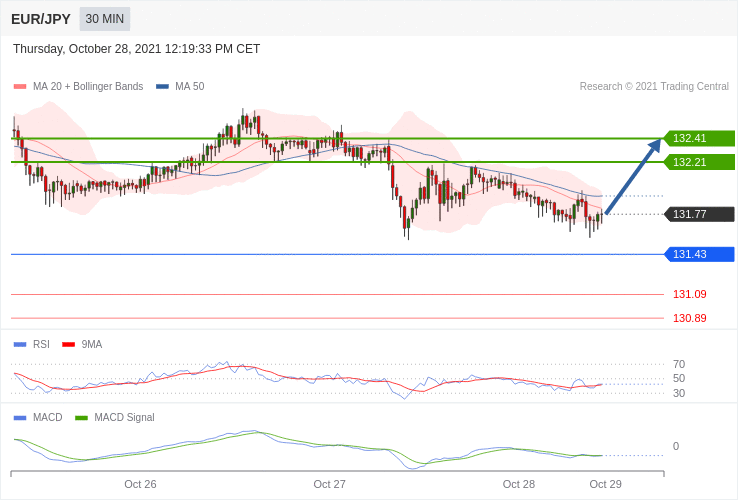The image size is (738, 500).
Task: Select the 132.41 green resistance price tag
Action: click(699, 138)
